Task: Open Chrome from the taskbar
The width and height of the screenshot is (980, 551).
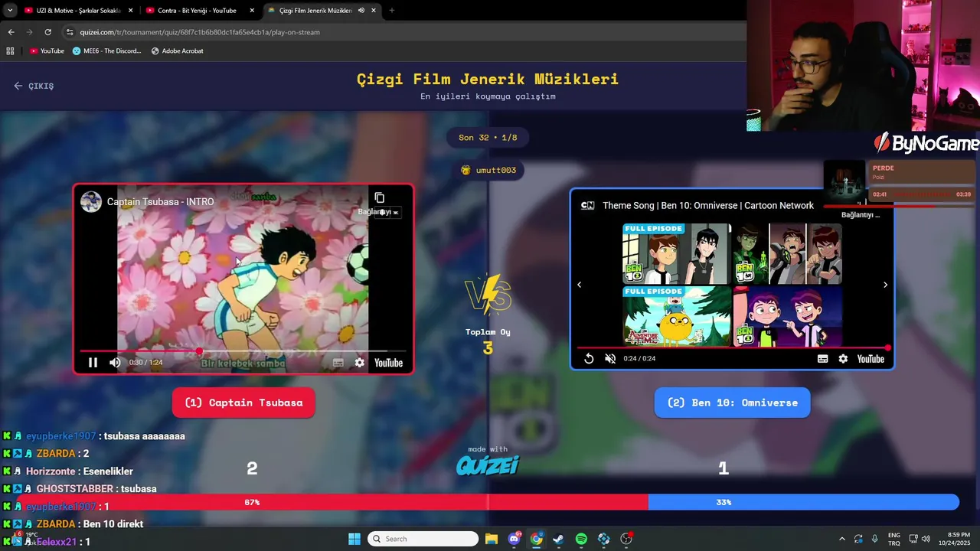Action: 537,539
